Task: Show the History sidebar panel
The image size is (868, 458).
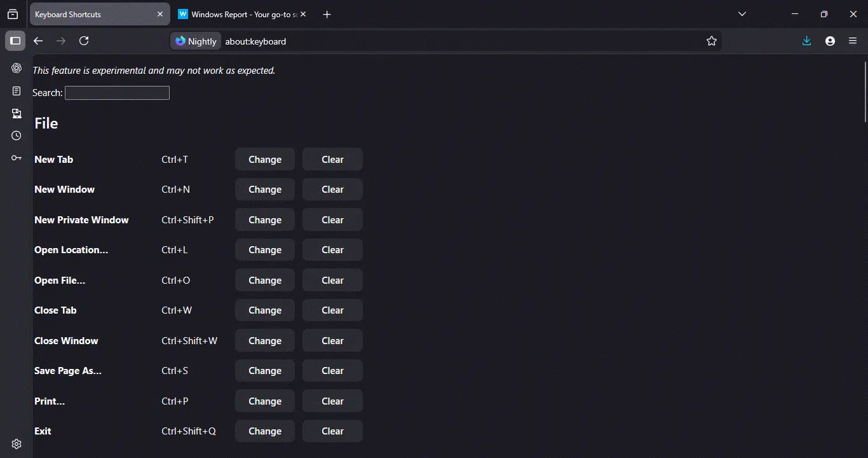Action: [x=17, y=135]
